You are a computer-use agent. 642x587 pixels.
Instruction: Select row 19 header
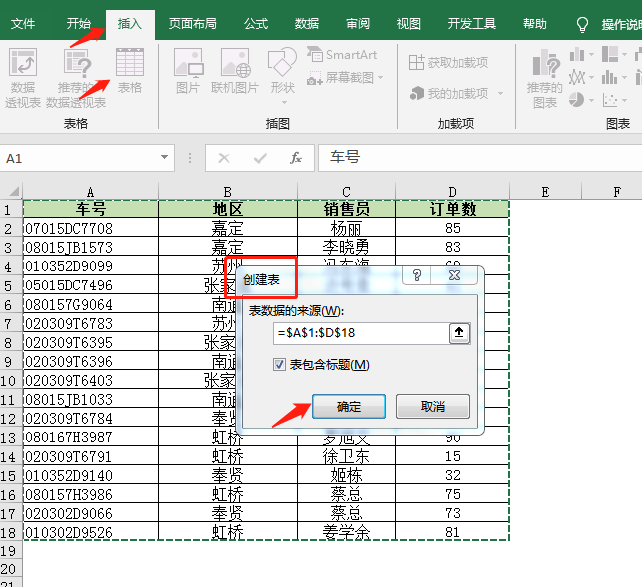(x=11, y=551)
